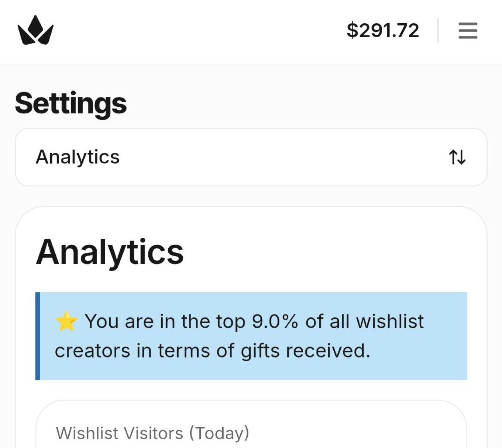Screen dimensions: 502x448
Task: Click the '(Today)' label on the visitors card
Action: (x=219, y=433)
